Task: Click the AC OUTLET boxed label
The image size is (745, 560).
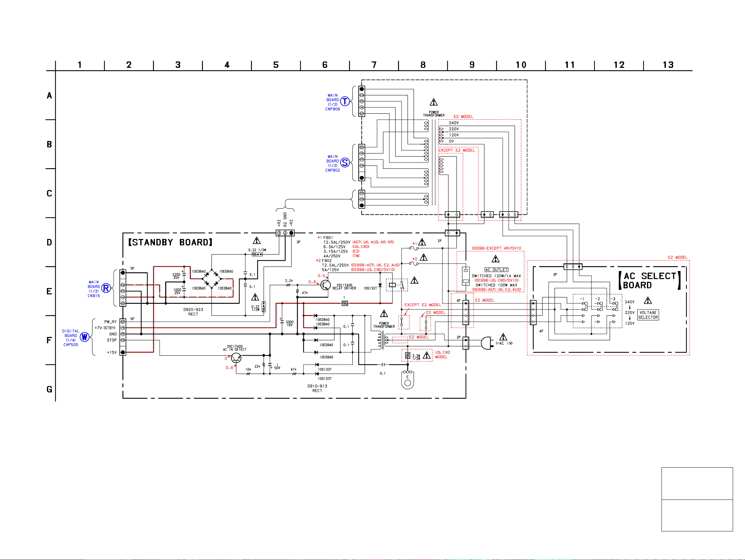Action: pos(496,270)
